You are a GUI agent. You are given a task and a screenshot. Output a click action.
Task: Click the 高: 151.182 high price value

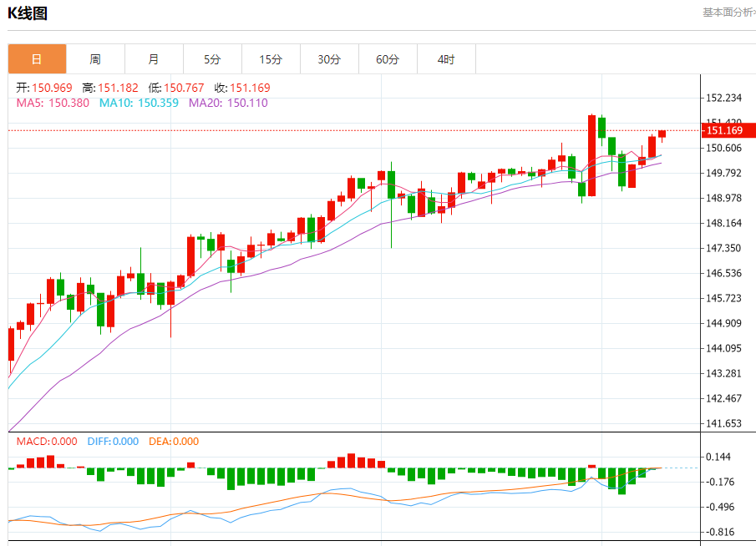pos(110,88)
